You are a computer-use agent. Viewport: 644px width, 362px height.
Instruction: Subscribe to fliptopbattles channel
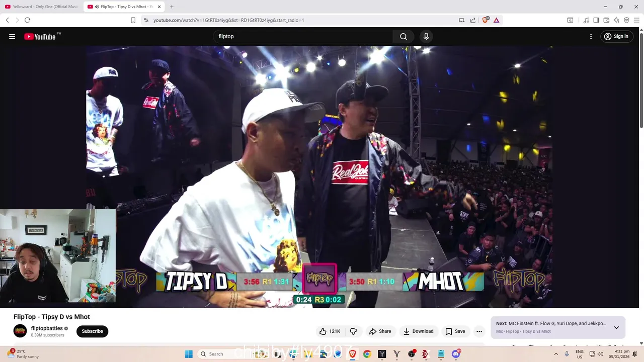92,331
